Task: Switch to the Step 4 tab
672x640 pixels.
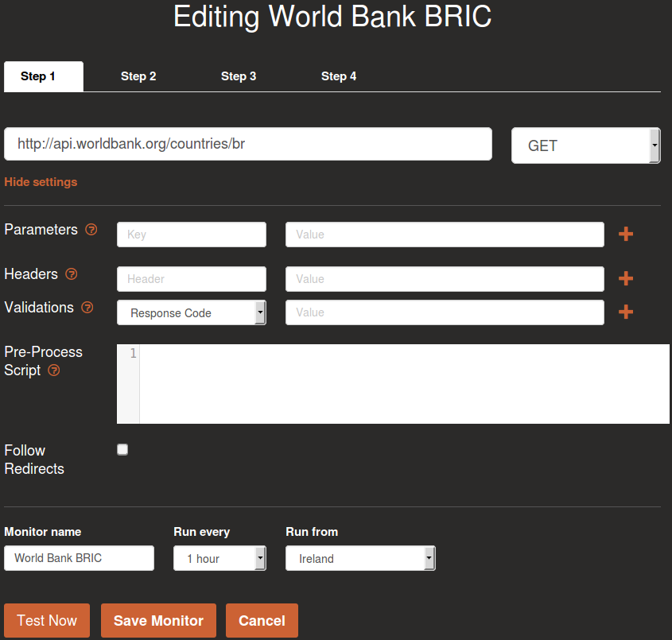Action: [x=339, y=76]
